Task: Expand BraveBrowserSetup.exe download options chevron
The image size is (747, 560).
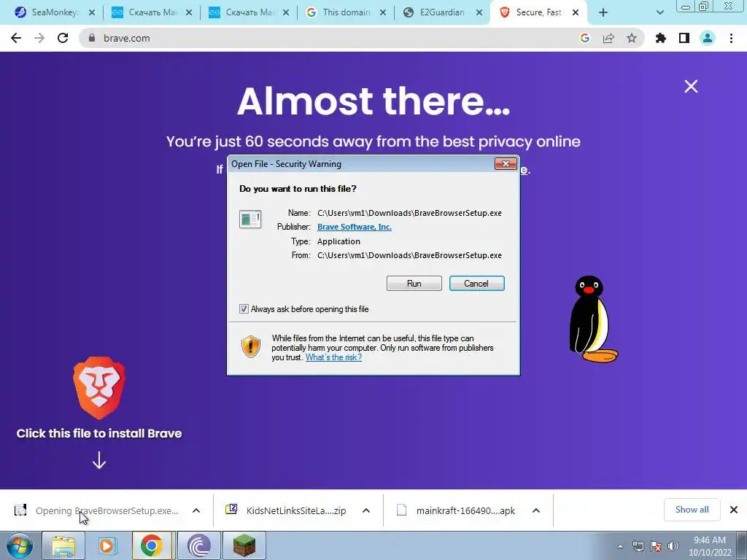Action: coord(196,510)
